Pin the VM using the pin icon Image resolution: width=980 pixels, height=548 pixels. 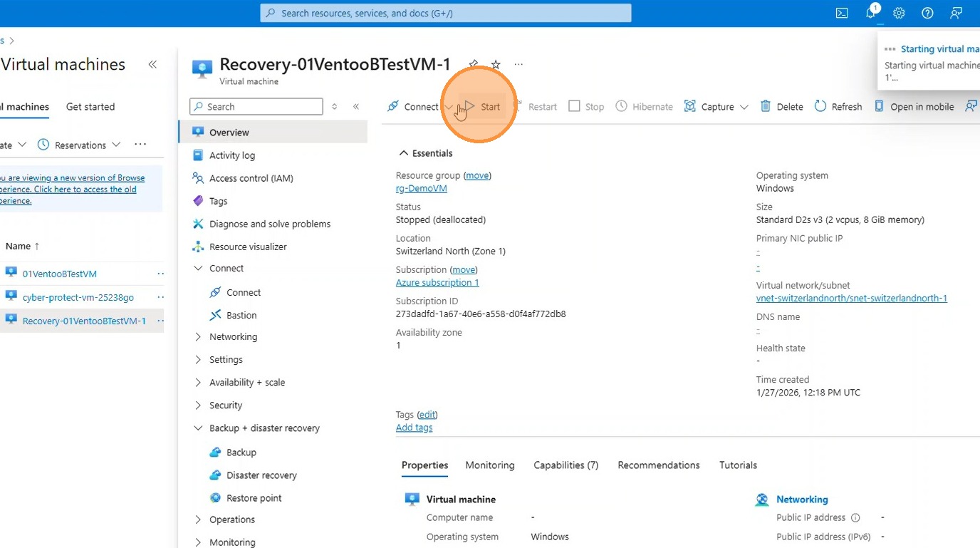(474, 64)
